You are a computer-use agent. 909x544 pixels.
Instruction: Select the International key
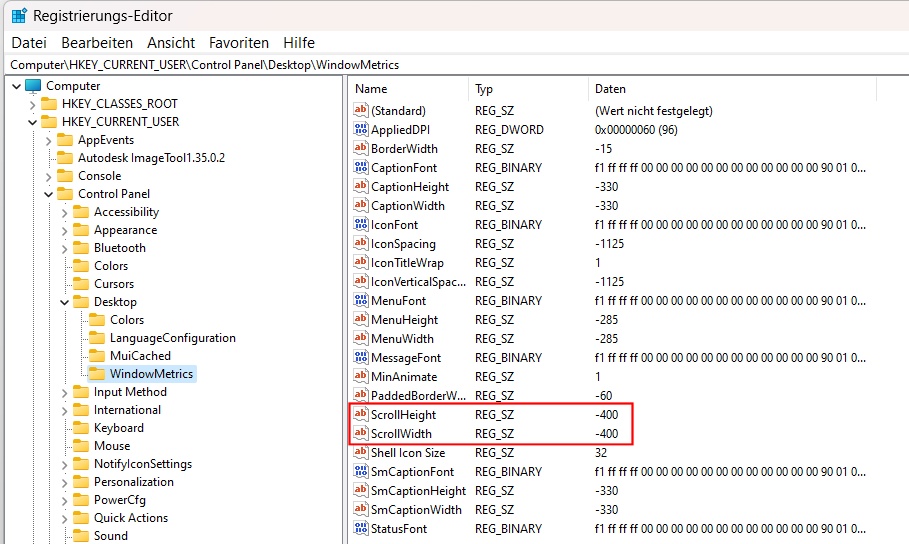tap(128, 410)
